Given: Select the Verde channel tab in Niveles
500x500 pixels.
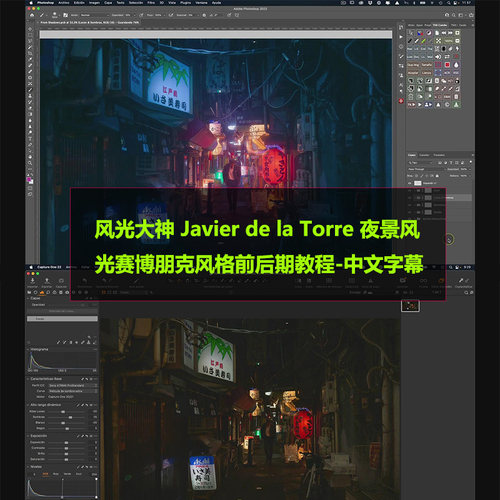Looking at the screenshot, I should click(67, 474).
